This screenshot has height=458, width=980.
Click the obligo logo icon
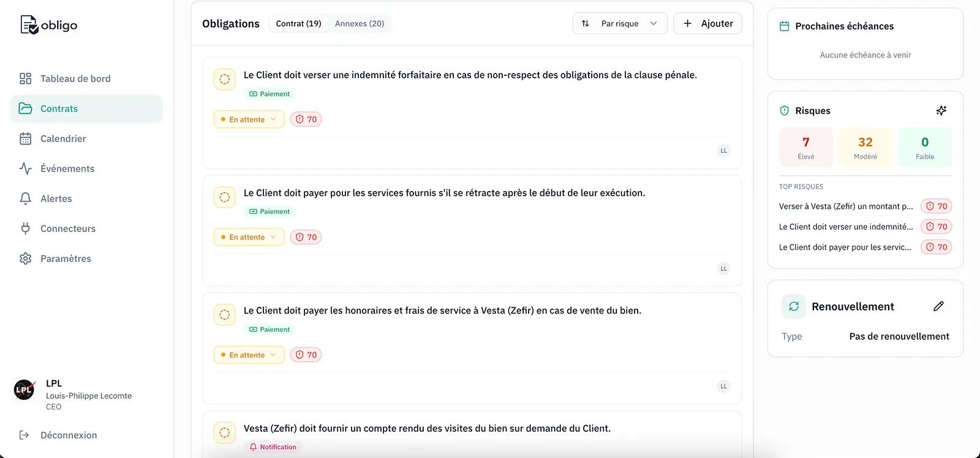point(29,25)
